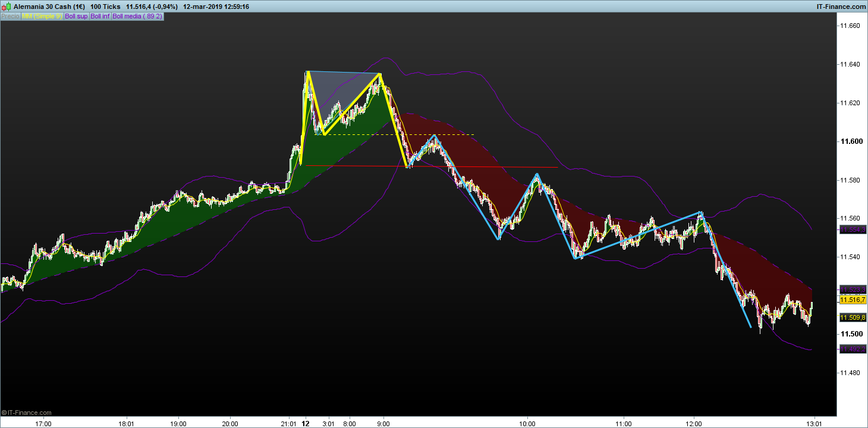Click the 21:01 time axis label

pos(289,424)
